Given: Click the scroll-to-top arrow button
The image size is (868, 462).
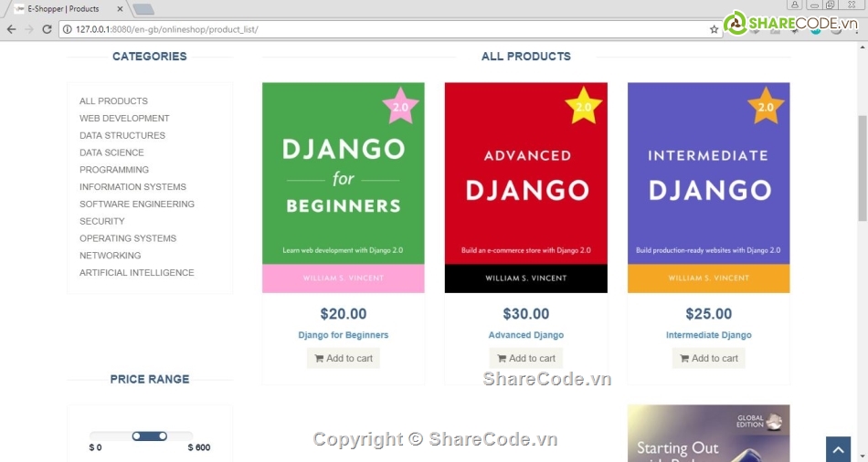Looking at the screenshot, I should 838,449.
